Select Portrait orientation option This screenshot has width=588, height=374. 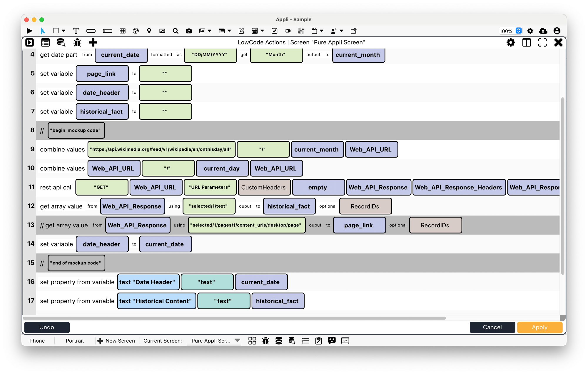tap(75, 341)
